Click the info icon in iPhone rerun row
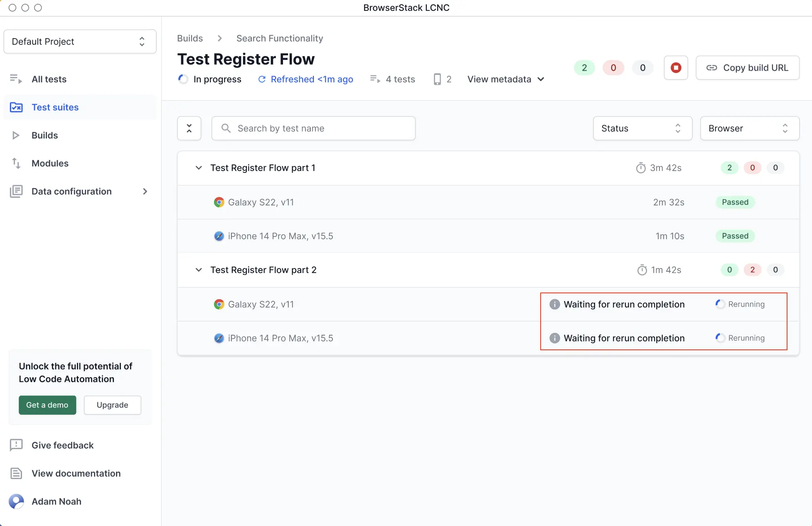Viewport: 812px width, 526px height. [x=555, y=338]
